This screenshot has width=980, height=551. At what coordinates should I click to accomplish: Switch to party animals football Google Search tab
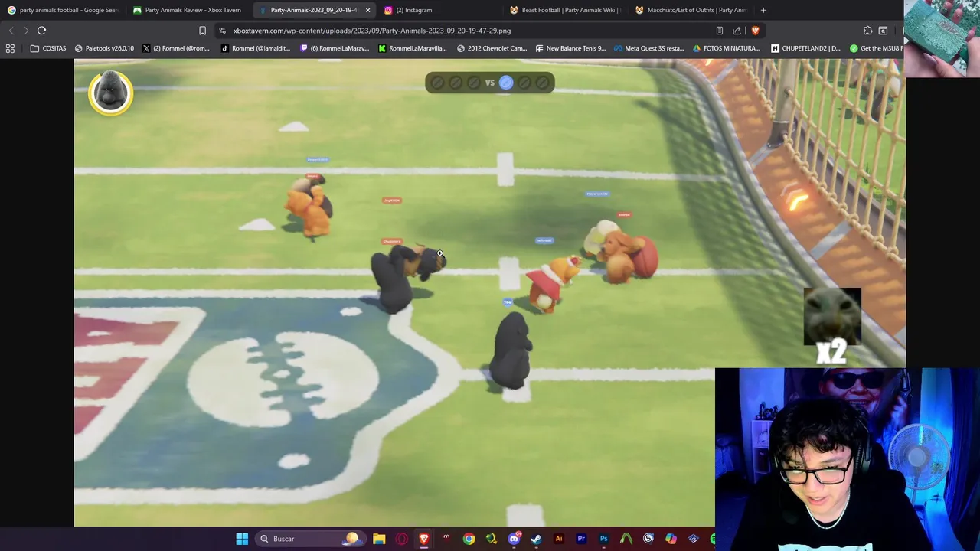(63, 10)
